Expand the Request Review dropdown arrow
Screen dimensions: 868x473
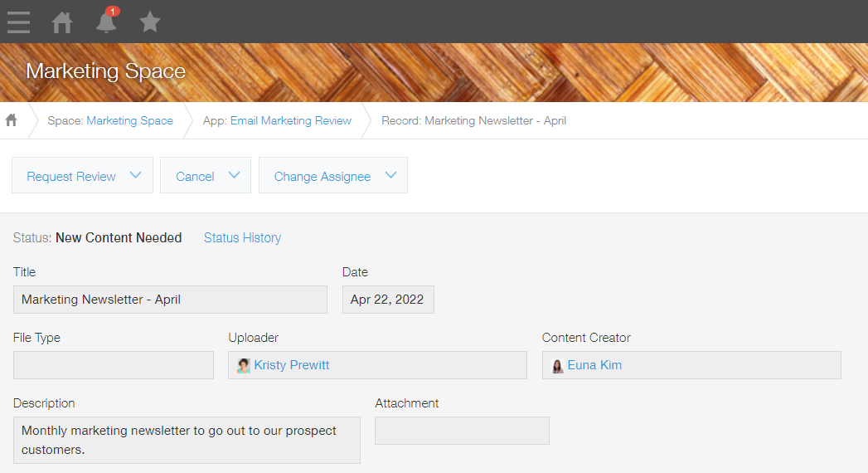tap(136, 175)
